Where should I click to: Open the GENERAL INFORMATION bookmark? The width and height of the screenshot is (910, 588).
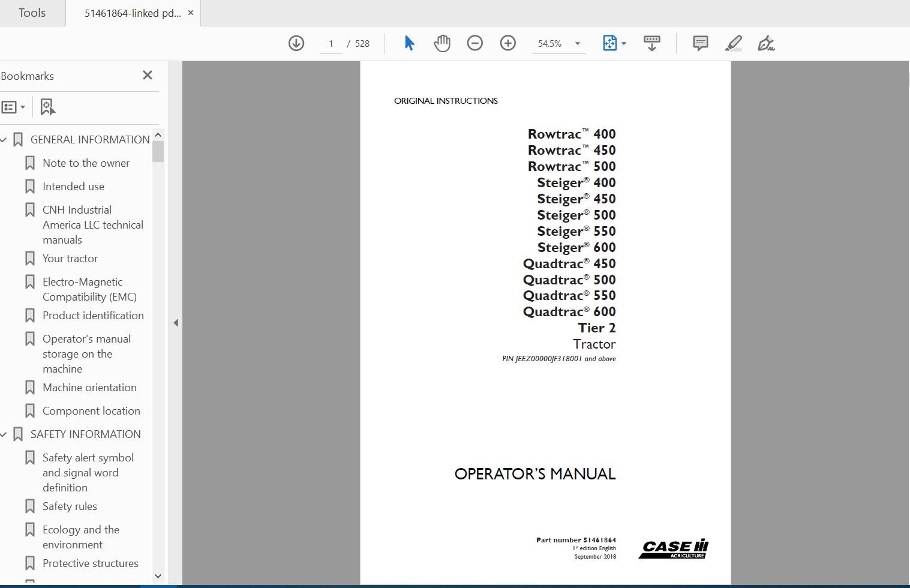pos(90,140)
